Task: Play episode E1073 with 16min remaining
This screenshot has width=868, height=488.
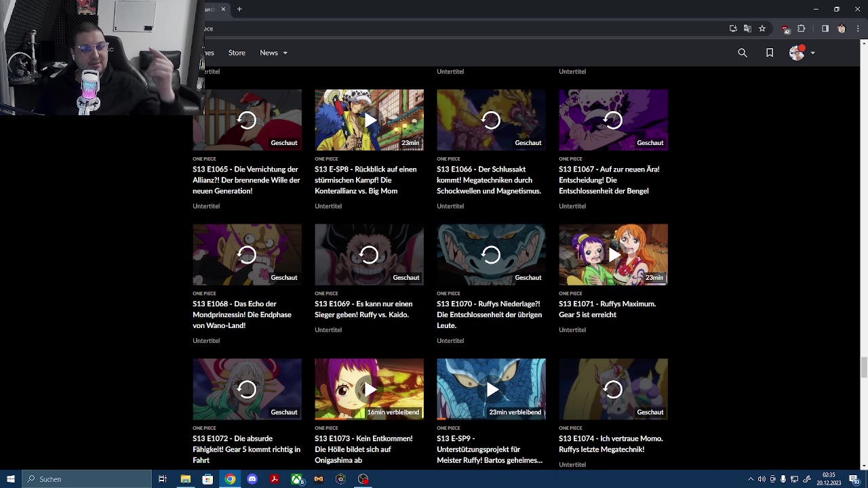Action: (x=369, y=389)
